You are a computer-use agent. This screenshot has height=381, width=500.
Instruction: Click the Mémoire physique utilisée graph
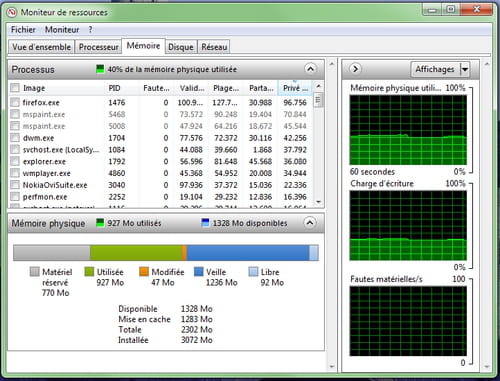(408, 130)
